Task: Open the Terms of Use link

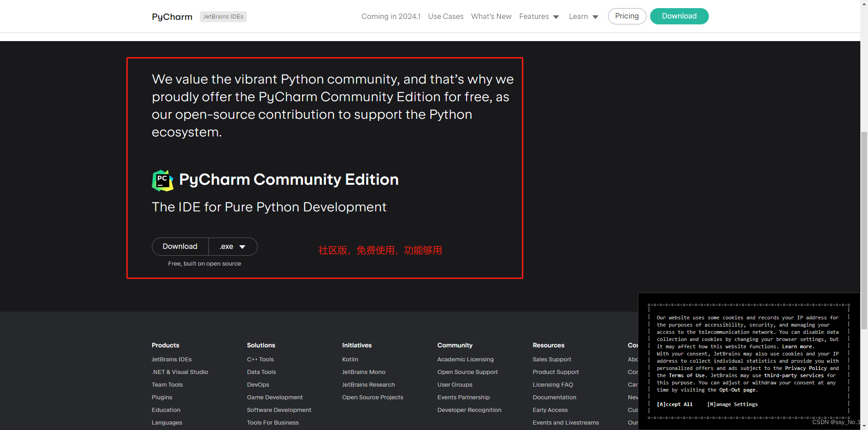Action: click(687, 375)
